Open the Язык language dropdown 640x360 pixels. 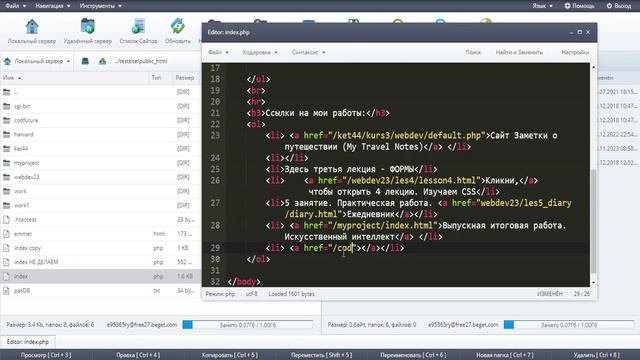point(542,6)
